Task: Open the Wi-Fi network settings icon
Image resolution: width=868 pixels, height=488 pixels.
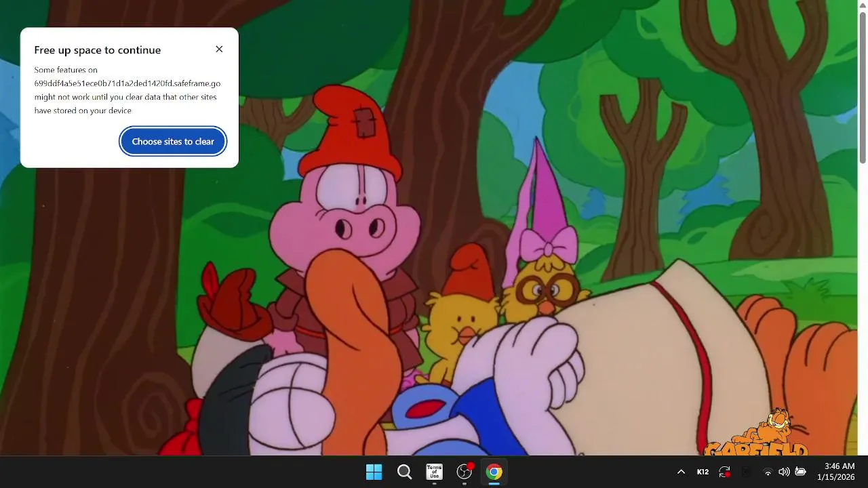Action: pyautogui.click(x=768, y=472)
